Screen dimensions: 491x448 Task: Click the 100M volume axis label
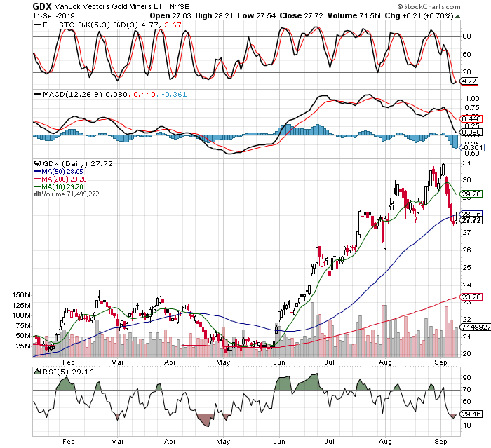(x=21, y=315)
